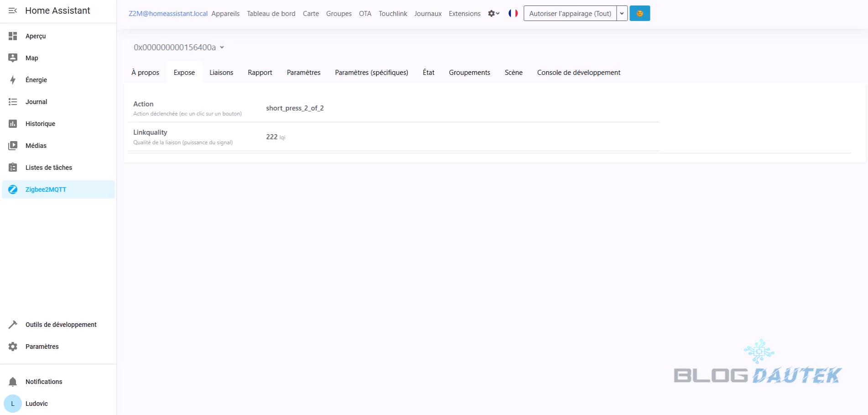The height and width of the screenshot is (415, 868).
Task: Open Outils de développement hammer icon
Action: click(13, 325)
